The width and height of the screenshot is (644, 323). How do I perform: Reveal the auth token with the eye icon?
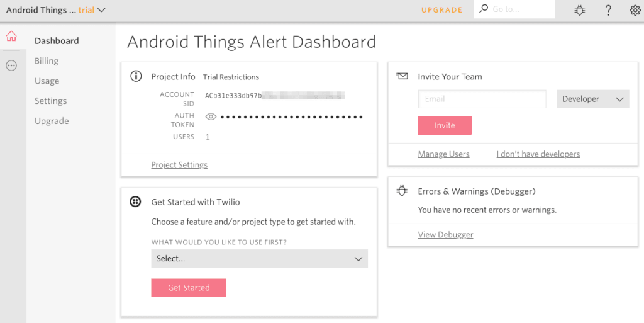click(211, 116)
